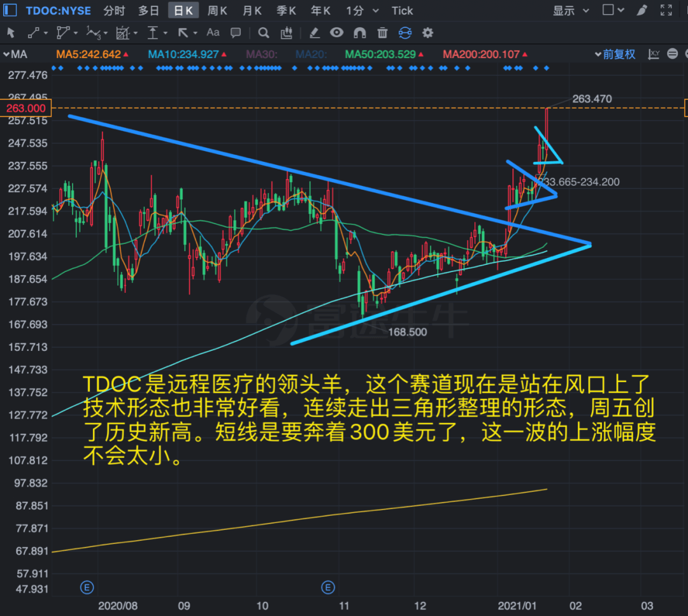The image size is (688, 616).
Task: Select the Gann/Fibonacci box tool
Action: pos(122,33)
